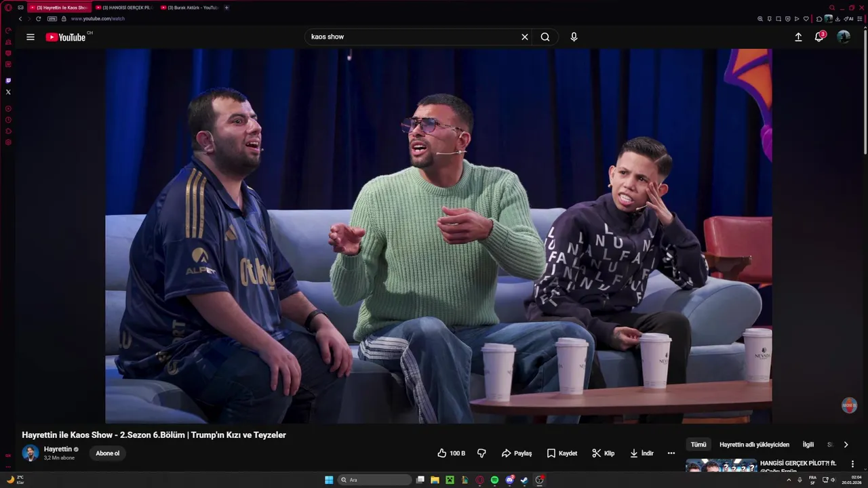Open Opera search tabs magnifier

[832, 7]
